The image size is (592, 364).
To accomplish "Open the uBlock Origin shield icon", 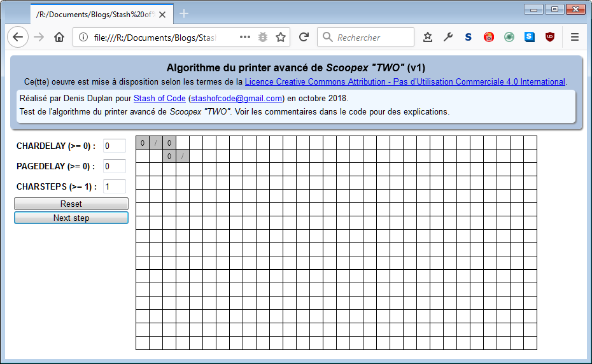I will pos(550,37).
